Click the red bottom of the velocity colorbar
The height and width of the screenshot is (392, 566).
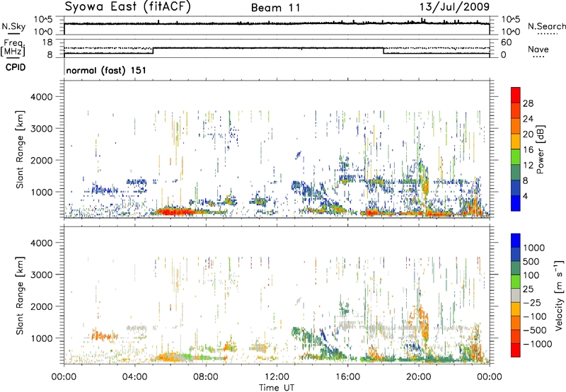click(516, 350)
